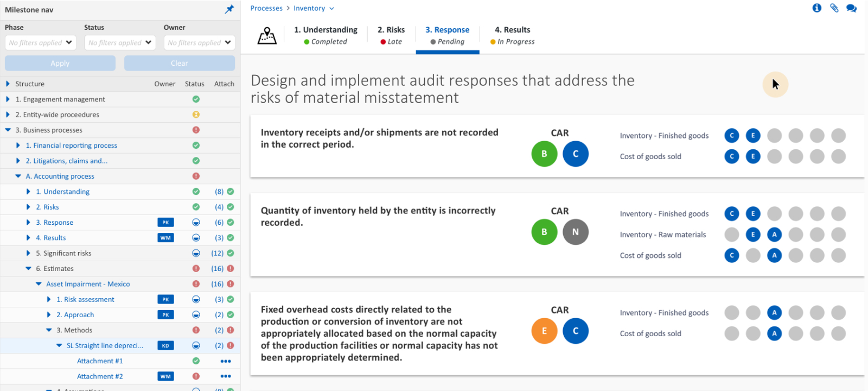Click the Apply filters button
Image resolution: width=868 pixels, height=391 pixels.
pos(60,63)
